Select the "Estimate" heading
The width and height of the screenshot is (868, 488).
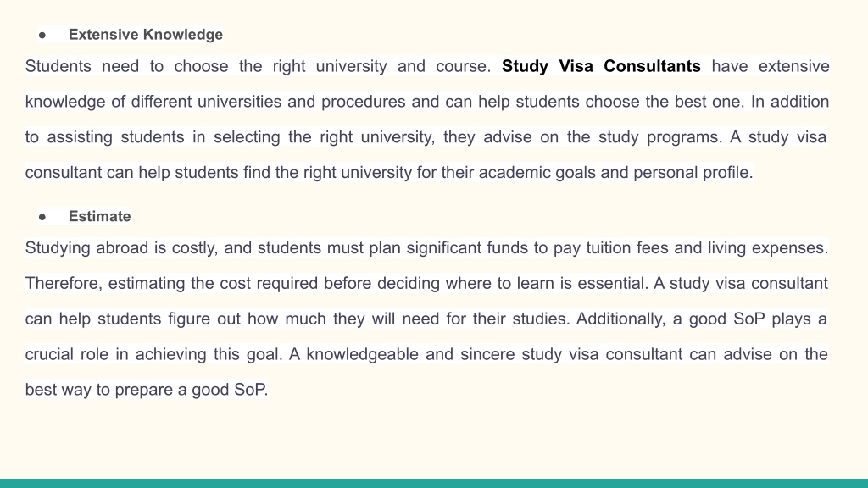click(x=100, y=216)
